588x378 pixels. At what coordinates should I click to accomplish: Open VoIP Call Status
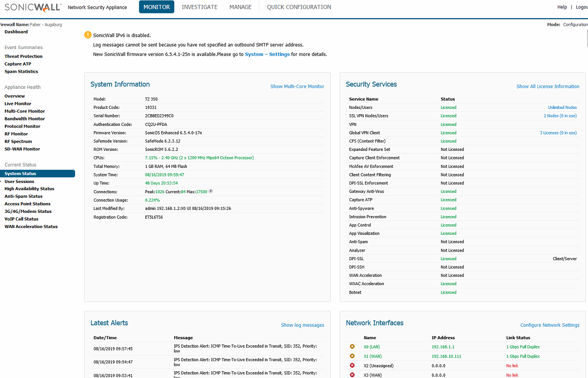tap(21, 220)
